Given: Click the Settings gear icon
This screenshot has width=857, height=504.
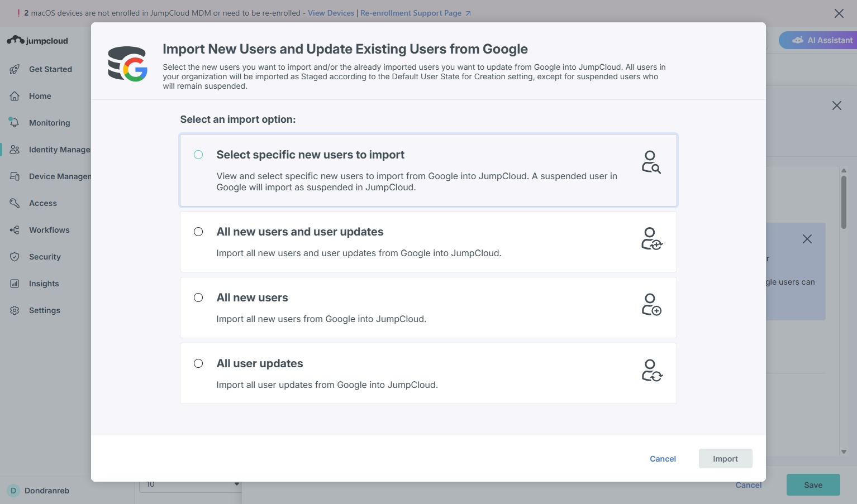Looking at the screenshot, I should pos(15,310).
